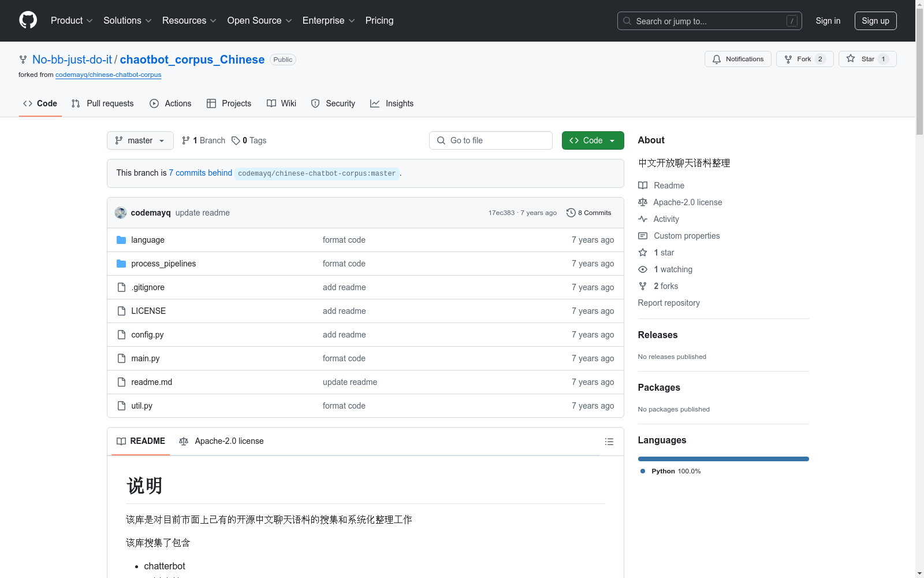Click the eye icon beside 1 watching
This screenshot has width=924, height=578.
(x=643, y=269)
